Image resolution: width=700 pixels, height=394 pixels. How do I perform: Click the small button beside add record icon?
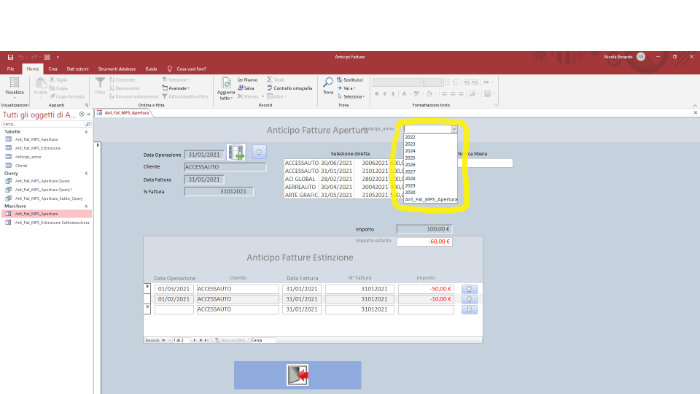coord(259,152)
